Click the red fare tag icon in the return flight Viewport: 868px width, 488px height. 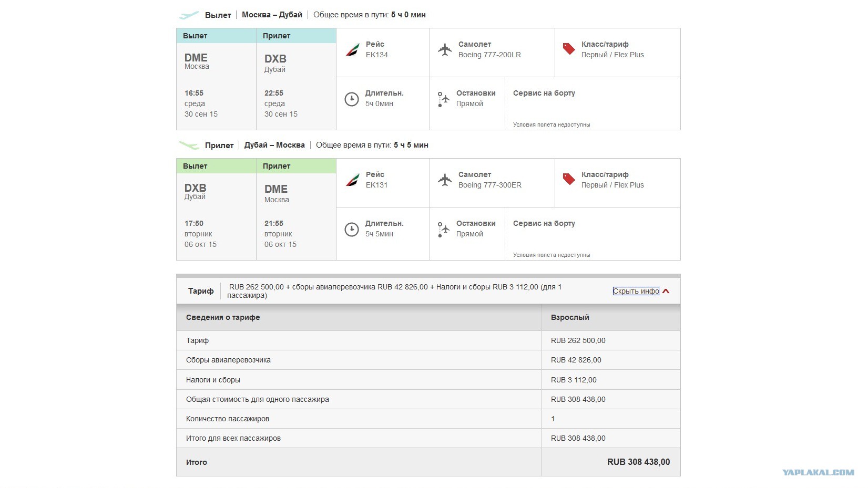pos(569,179)
